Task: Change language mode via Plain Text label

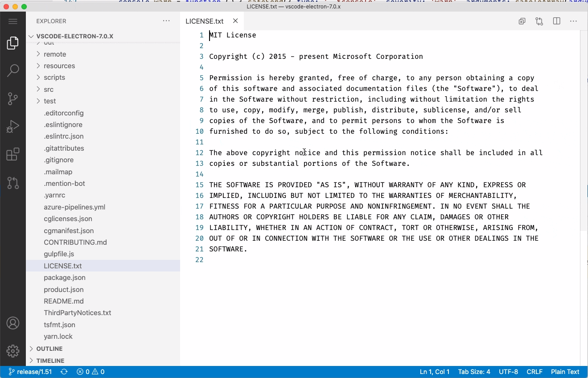Action: pyautogui.click(x=565, y=371)
